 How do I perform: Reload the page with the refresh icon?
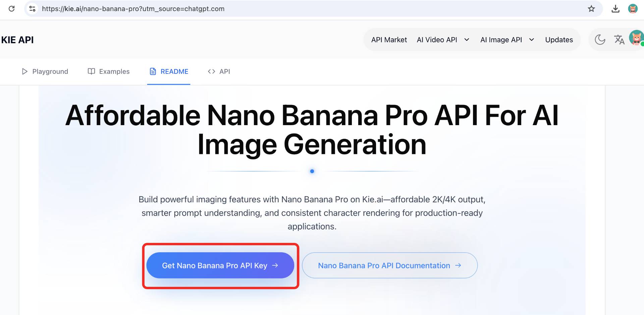[x=12, y=9]
